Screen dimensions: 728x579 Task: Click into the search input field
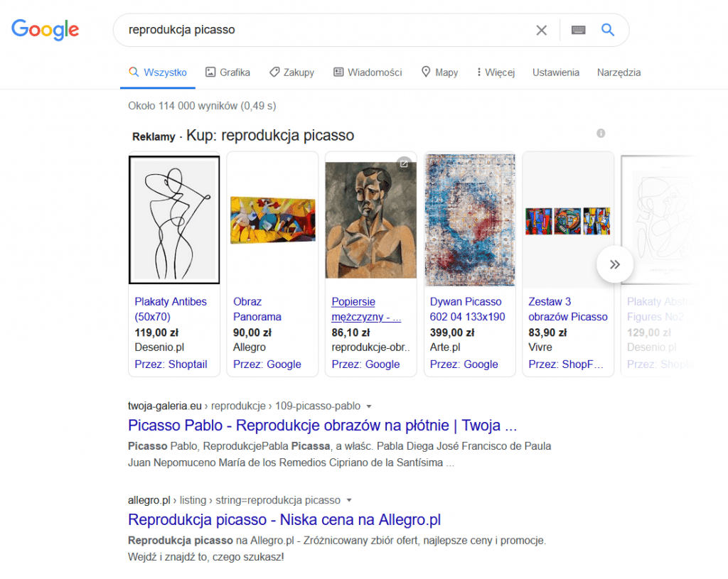click(325, 30)
